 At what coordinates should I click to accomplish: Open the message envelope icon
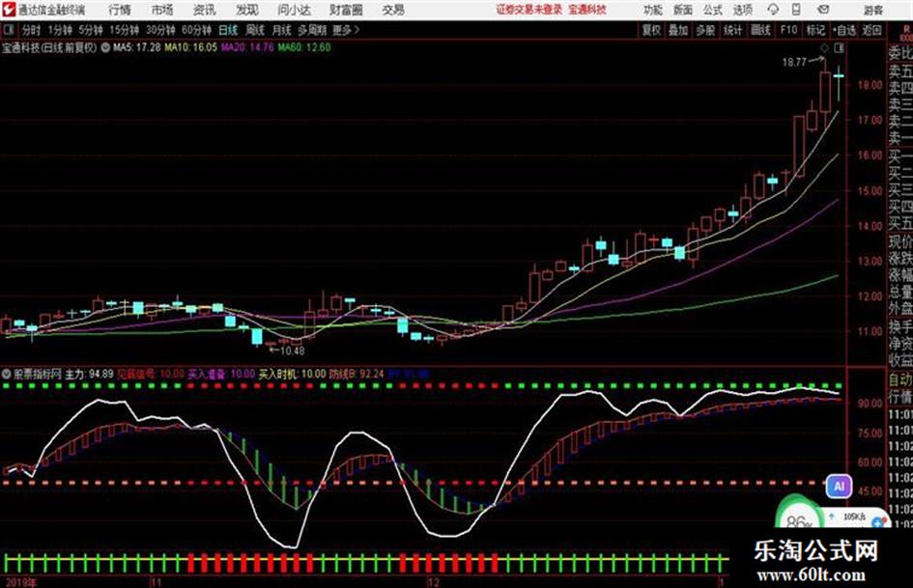click(823, 10)
